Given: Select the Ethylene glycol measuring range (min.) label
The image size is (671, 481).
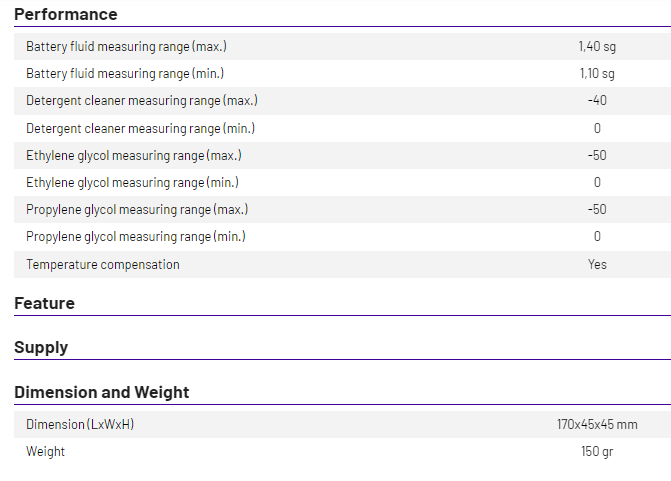Looking at the screenshot, I should click(x=132, y=182).
